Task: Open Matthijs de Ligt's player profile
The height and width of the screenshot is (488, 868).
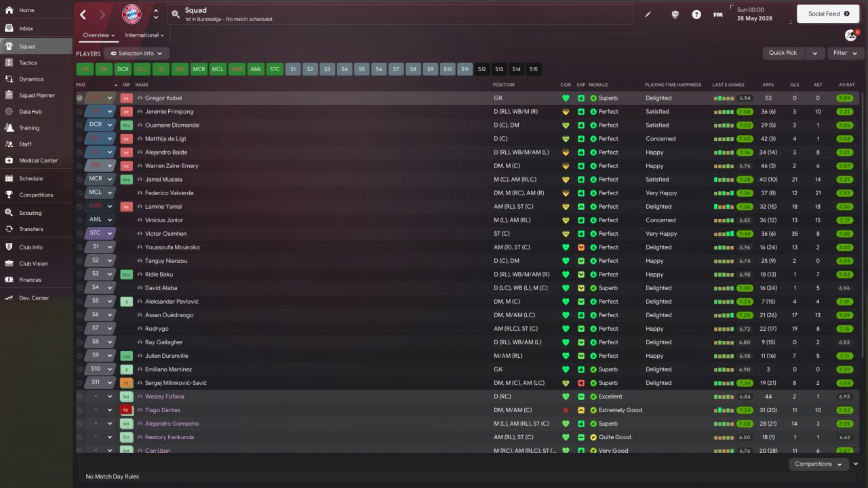Action: point(166,139)
